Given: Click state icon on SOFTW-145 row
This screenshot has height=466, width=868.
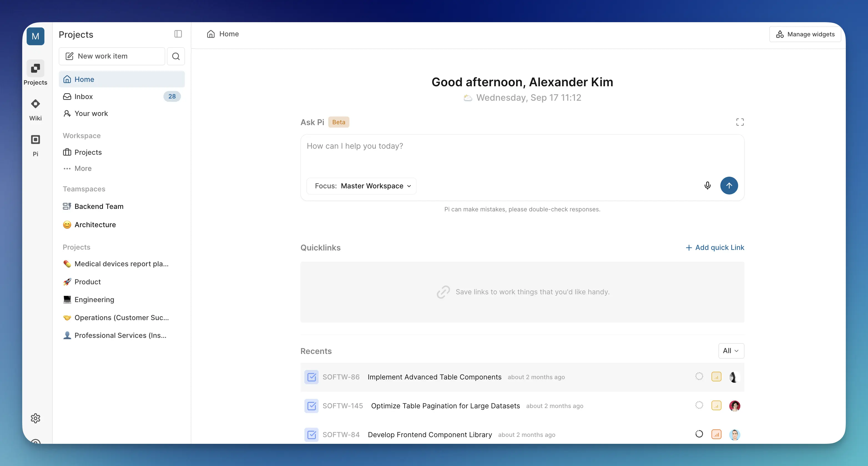Looking at the screenshot, I should [x=699, y=406].
